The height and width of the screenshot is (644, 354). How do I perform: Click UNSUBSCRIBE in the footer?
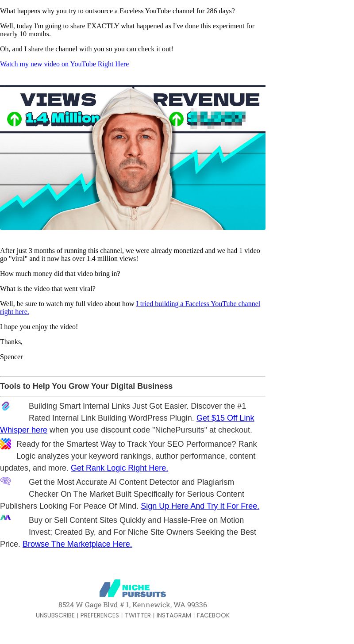pos(55,615)
